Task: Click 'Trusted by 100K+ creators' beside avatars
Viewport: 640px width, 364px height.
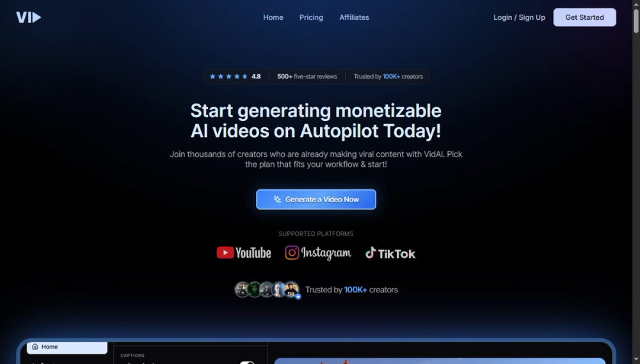Action: pos(351,290)
